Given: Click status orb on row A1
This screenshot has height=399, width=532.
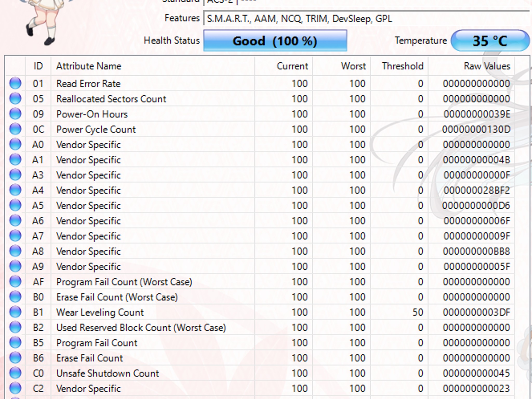Looking at the screenshot, I should click(x=15, y=159).
